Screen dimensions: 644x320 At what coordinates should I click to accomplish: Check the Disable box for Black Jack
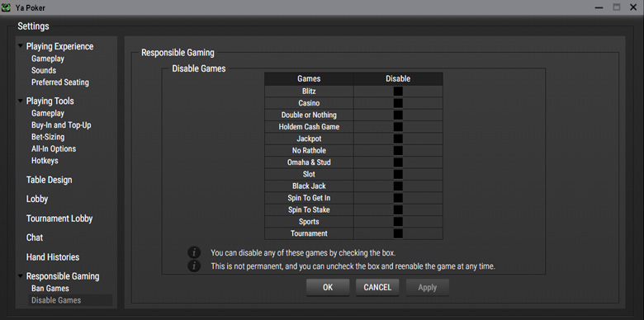398,186
